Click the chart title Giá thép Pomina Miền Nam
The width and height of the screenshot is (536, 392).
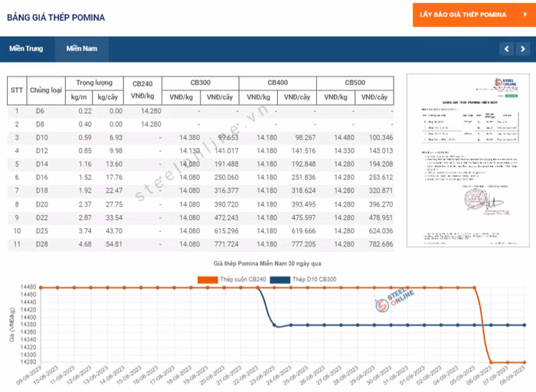pyautogui.click(x=267, y=263)
